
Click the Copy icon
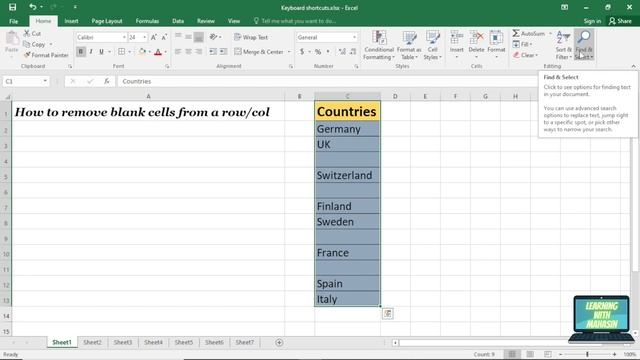pos(27,44)
